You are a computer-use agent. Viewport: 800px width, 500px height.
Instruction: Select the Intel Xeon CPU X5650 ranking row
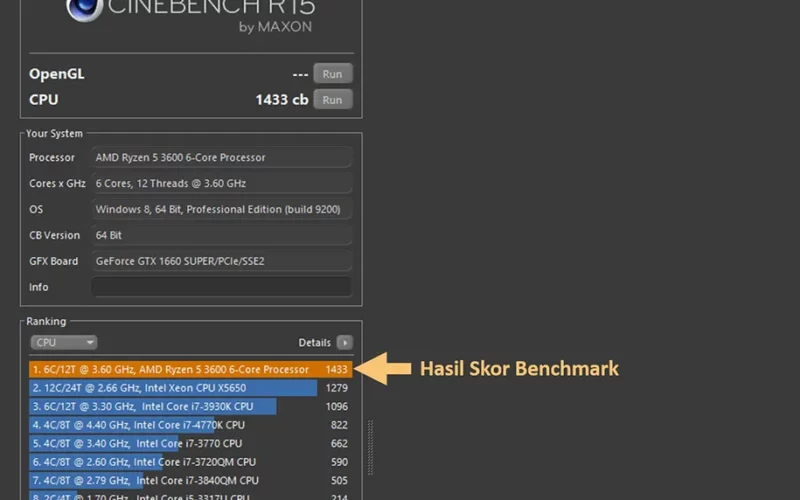(190, 388)
